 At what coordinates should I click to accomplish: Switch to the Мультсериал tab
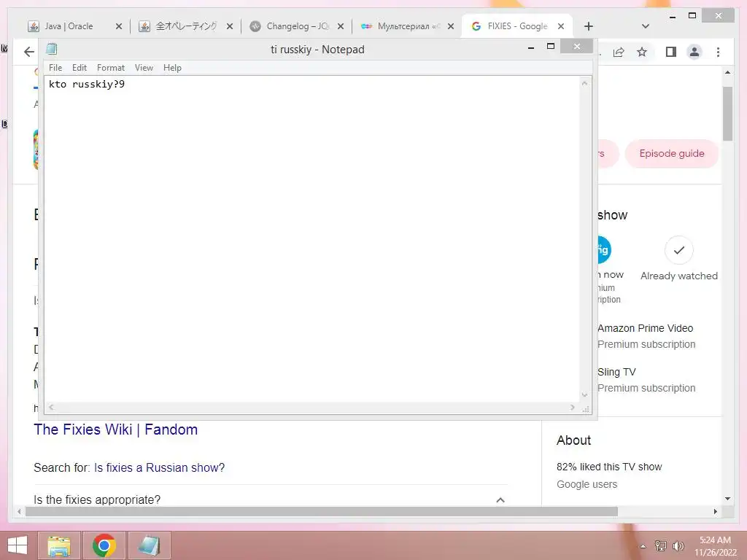coord(408,26)
